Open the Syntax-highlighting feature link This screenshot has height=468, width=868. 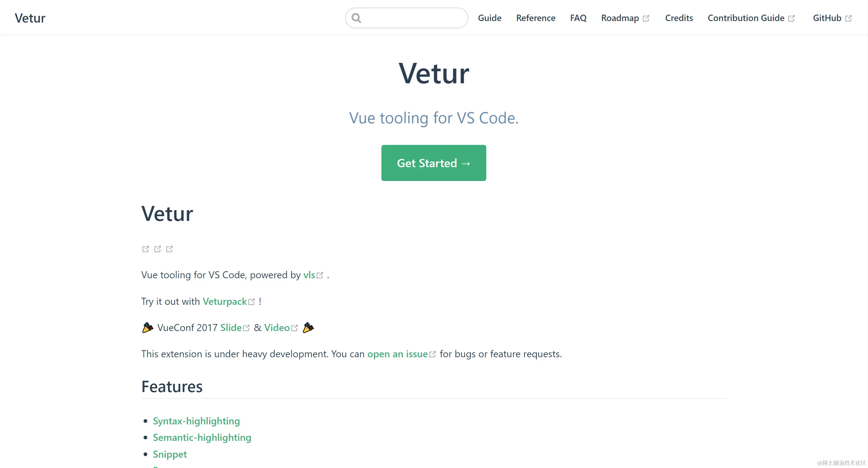point(196,421)
